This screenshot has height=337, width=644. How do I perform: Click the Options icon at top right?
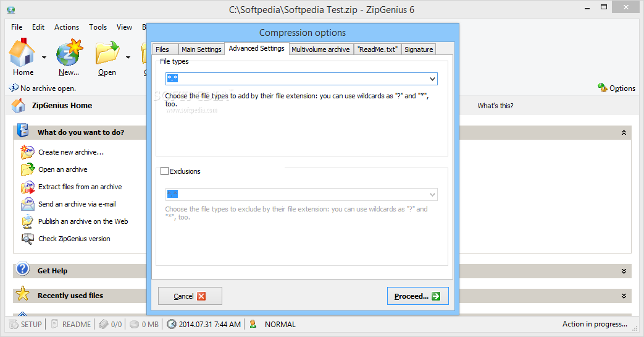[x=603, y=88]
